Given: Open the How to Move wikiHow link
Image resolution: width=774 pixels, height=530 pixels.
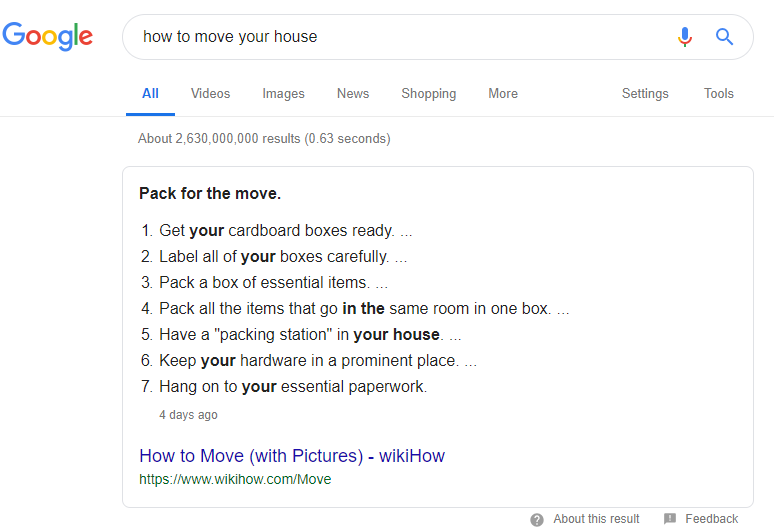Looking at the screenshot, I should [292, 456].
